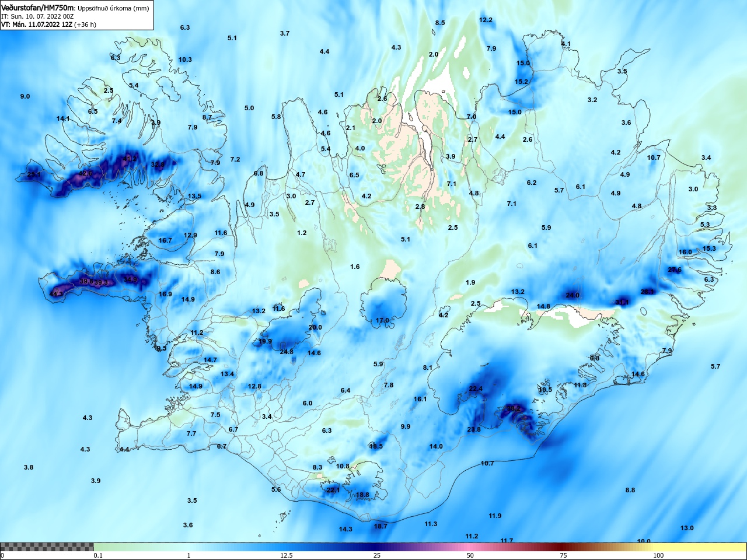Select the 3.7 value at the top
Viewport: 747px width, 560px height.
tap(285, 33)
